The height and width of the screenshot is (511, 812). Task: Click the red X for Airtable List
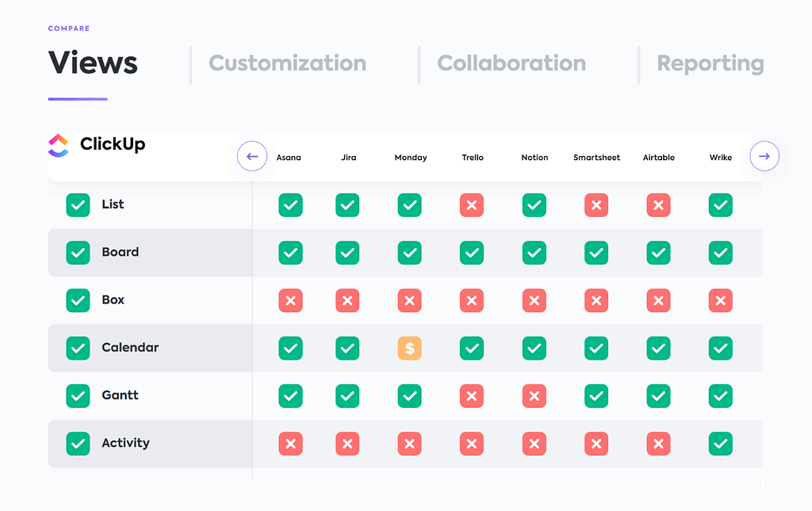659,205
